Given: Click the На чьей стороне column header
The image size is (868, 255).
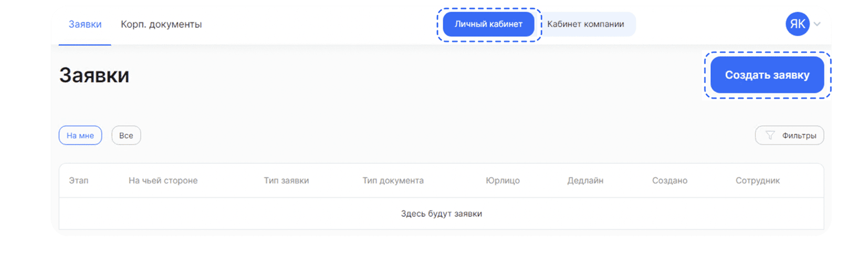Looking at the screenshot, I should pos(163,180).
